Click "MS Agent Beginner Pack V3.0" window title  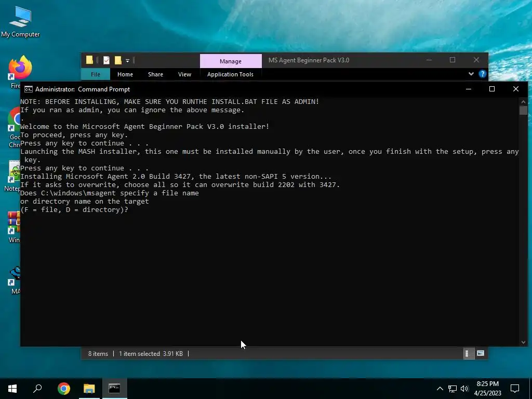pos(309,60)
